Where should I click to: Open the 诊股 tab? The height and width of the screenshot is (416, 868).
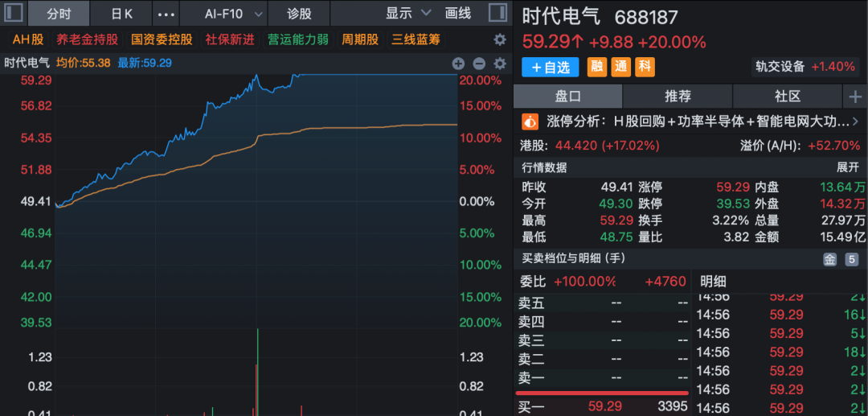click(299, 14)
